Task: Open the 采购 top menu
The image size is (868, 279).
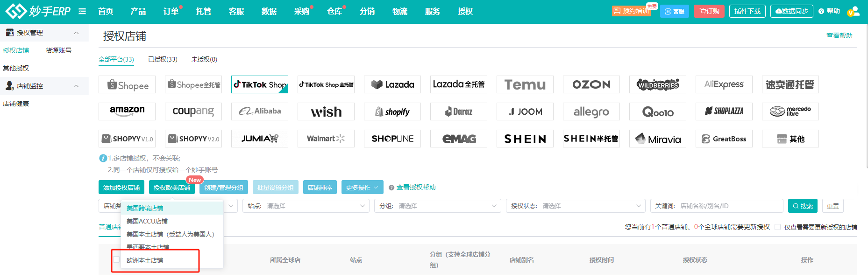Action: (302, 11)
